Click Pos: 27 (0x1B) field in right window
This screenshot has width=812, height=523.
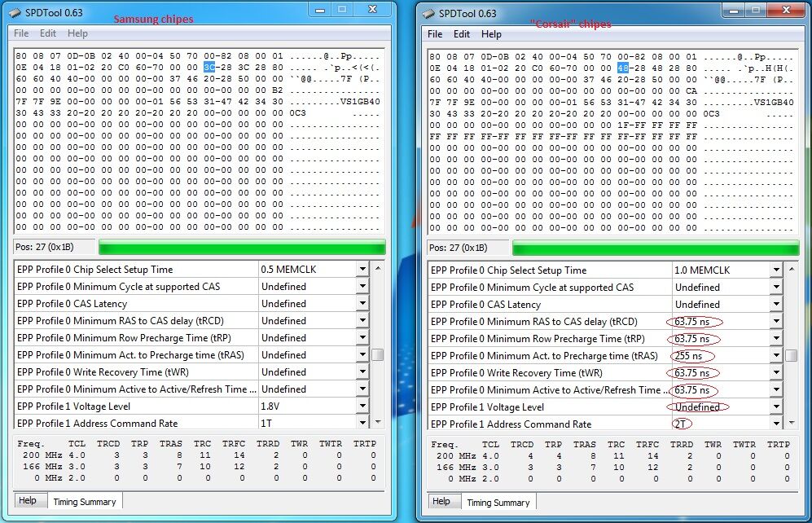[x=468, y=248]
